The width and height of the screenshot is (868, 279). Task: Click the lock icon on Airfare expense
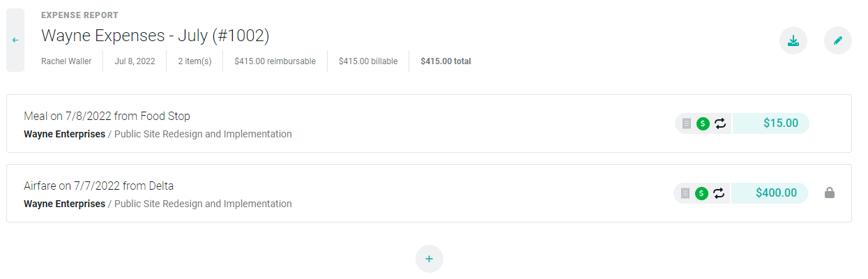(x=830, y=193)
